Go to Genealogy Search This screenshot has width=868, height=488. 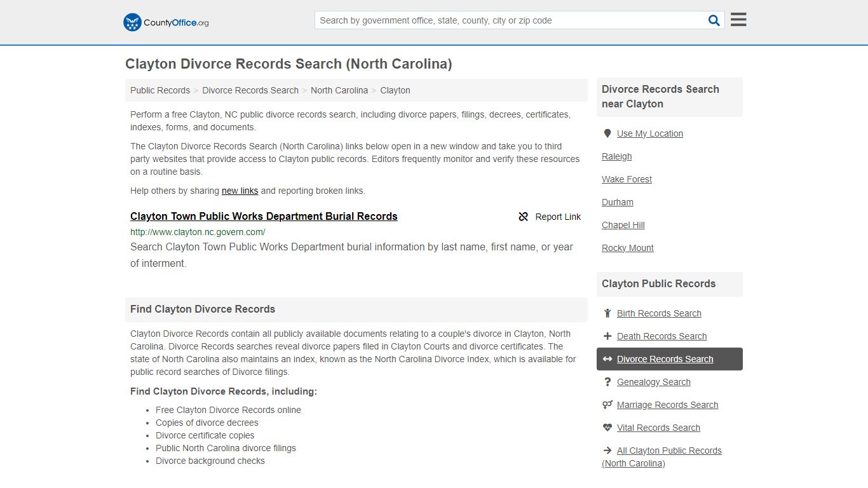pos(654,382)
